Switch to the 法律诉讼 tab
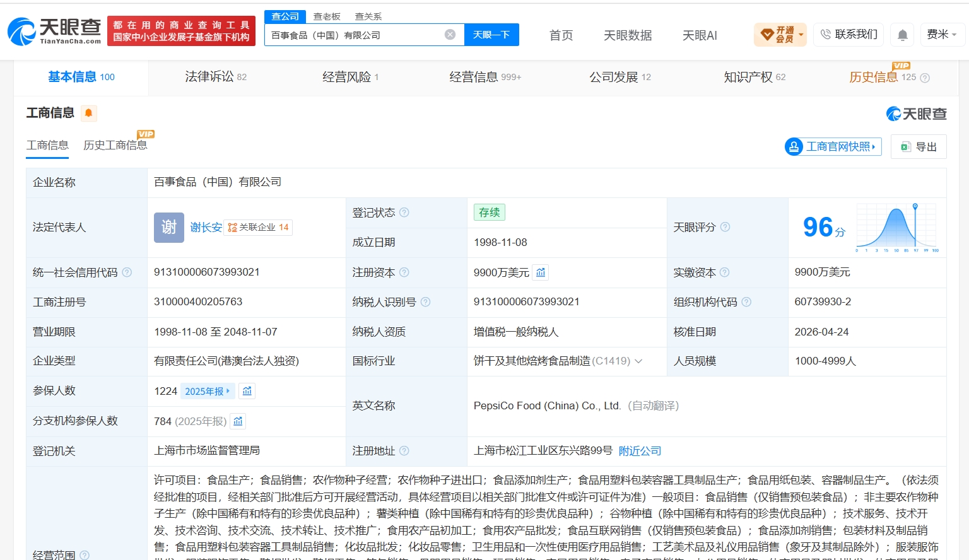This screenshot has width=969, height=560. 215,77
